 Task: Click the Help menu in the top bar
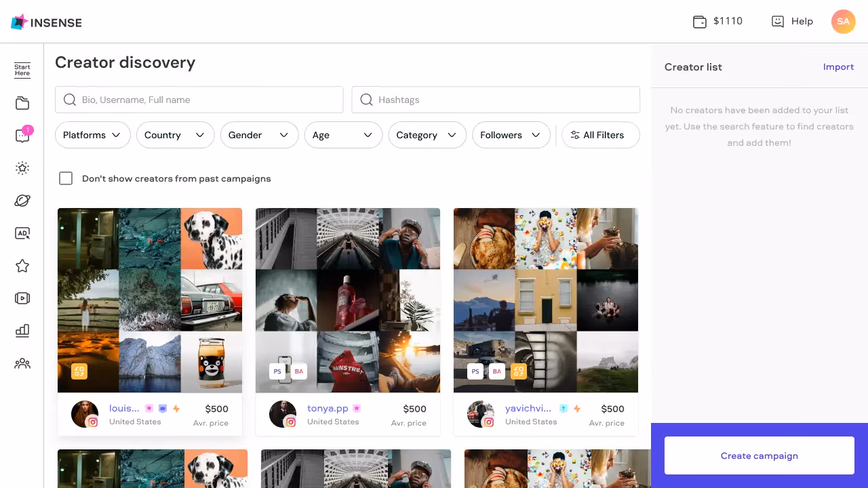(792, 21)
